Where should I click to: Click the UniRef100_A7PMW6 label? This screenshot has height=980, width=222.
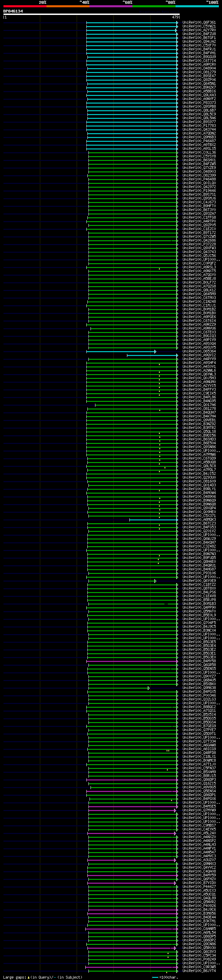pyautogui.click(x=199, y=455)
